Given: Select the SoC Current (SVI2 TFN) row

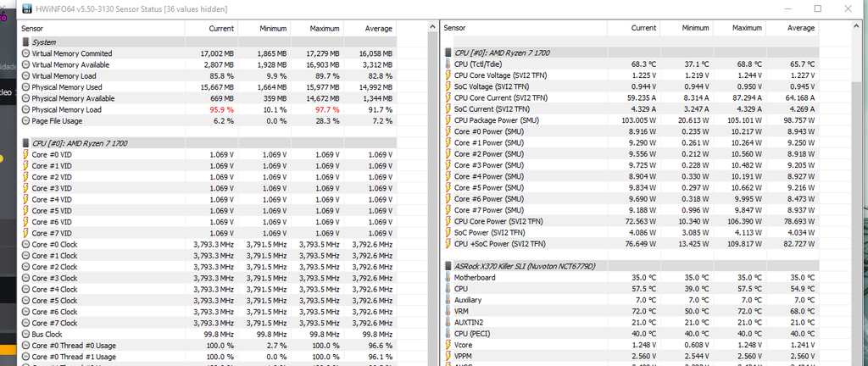Looking at the screenshot, I should tap(630, 109).
